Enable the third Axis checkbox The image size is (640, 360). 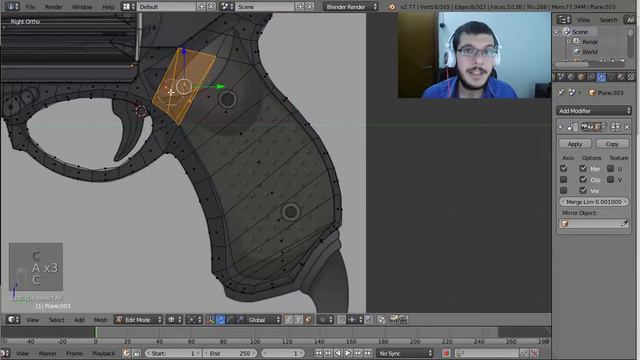click(564, 191)
